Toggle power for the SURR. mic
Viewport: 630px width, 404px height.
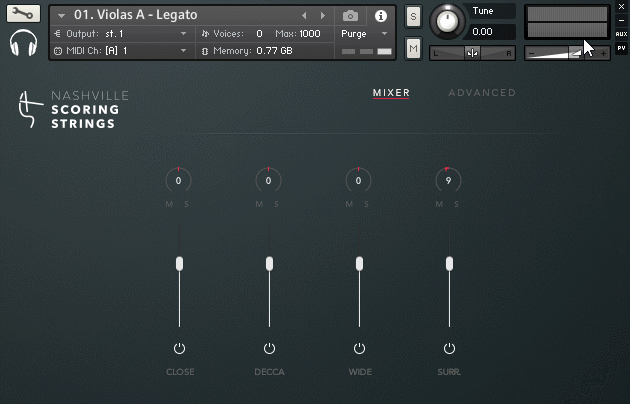click(450, 348)
